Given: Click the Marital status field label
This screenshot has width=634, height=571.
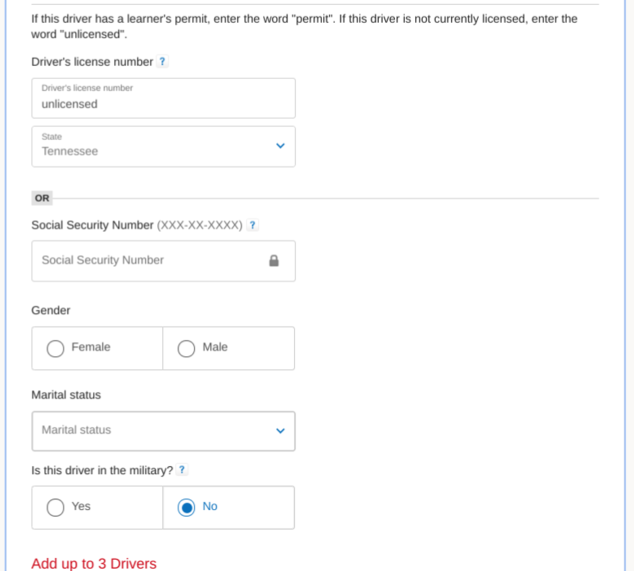Looking at the screenshot, I should 66,395.
